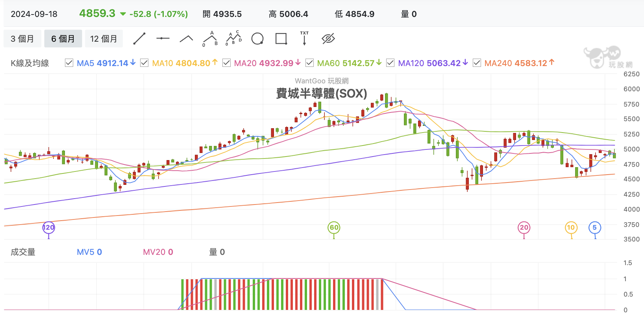644x317 pixels.
Task: Switch to 6 個月 range
Action: tap(63, 39)
